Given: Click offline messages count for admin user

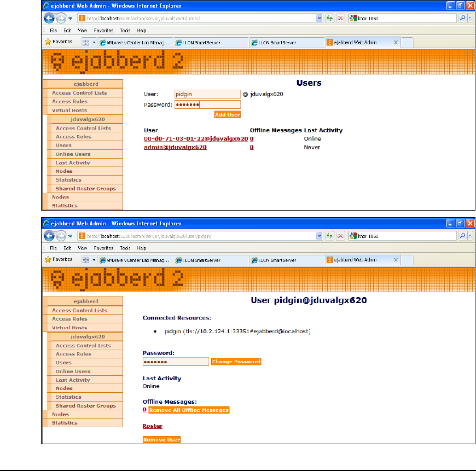Looking at the screenshot, I should (x=252, y=147).
